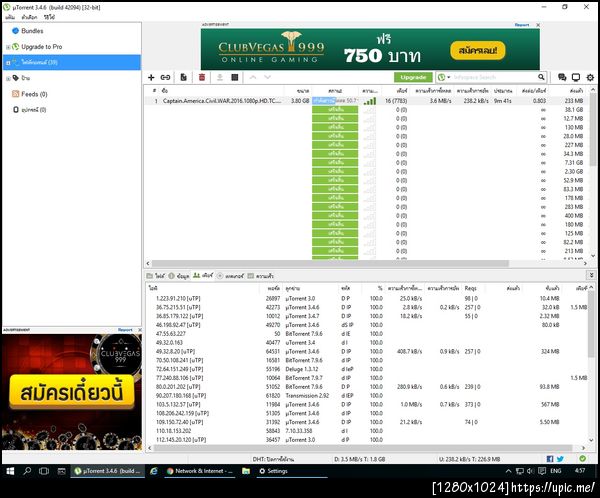Screen dimensions: 600x498
Task: Click the Facebook icon in status bar
Action: pos(550,459)
